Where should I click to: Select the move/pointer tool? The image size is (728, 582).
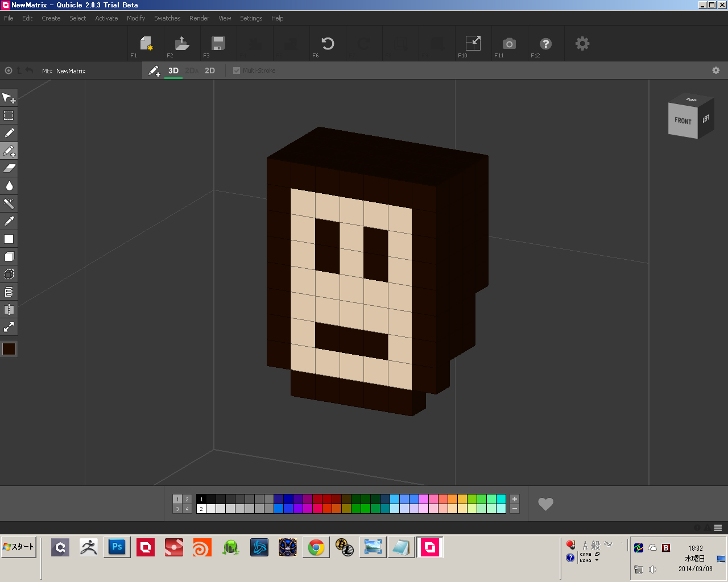click(9, 98)
